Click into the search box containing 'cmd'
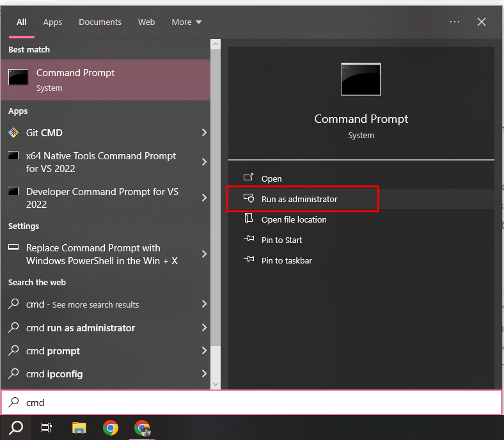 pyautogui.click(x=251, y=402)
